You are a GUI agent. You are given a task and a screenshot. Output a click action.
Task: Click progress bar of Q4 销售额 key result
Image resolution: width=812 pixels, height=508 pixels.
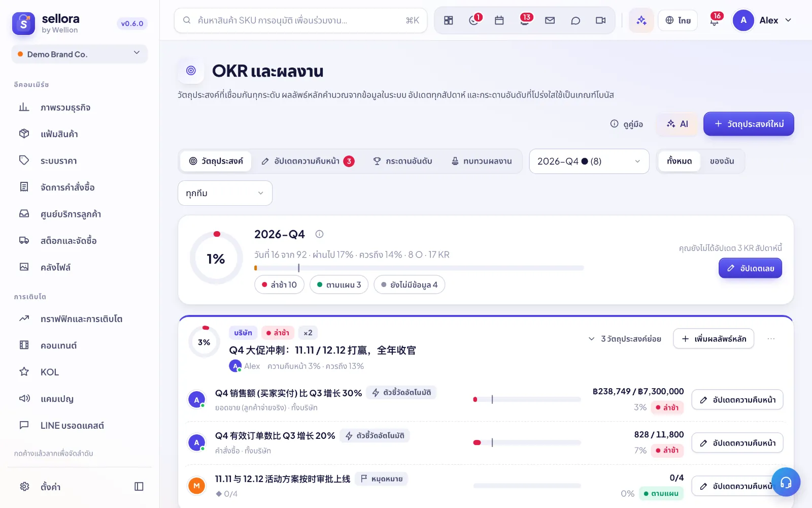click(x=527, y=399)
